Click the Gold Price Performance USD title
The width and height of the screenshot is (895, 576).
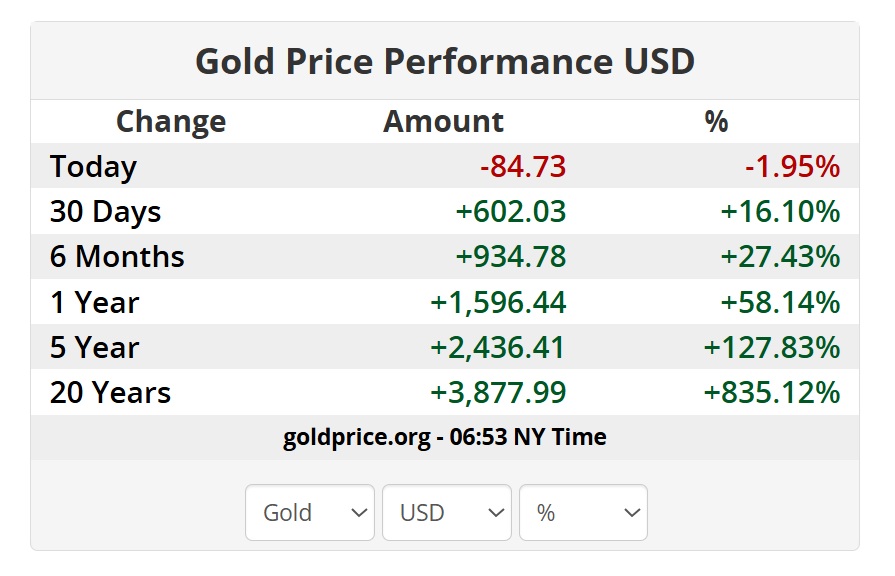pos(445,61)
